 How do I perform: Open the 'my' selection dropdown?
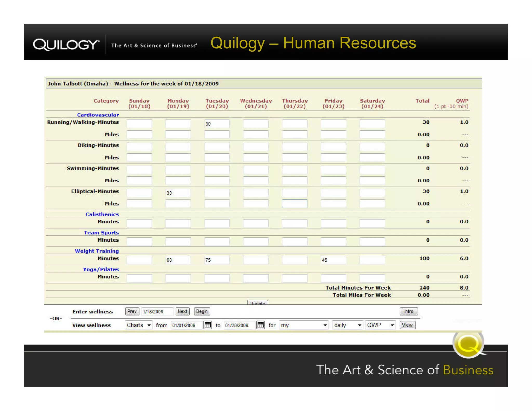point(304,325)
